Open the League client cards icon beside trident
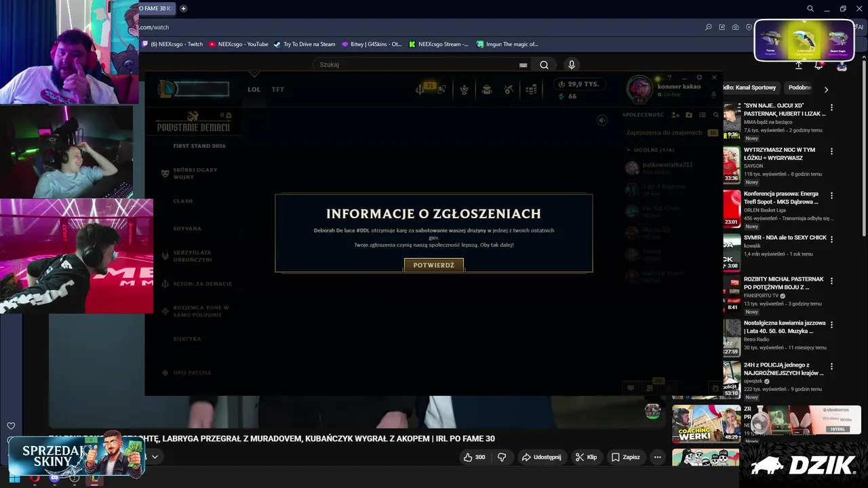This screenshot has height=488, width=868. (441, 89)
